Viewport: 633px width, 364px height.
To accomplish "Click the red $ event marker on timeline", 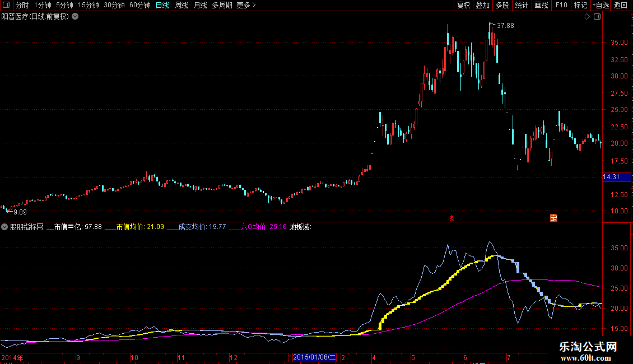I will pyautogui.click(x=452, y=218).
